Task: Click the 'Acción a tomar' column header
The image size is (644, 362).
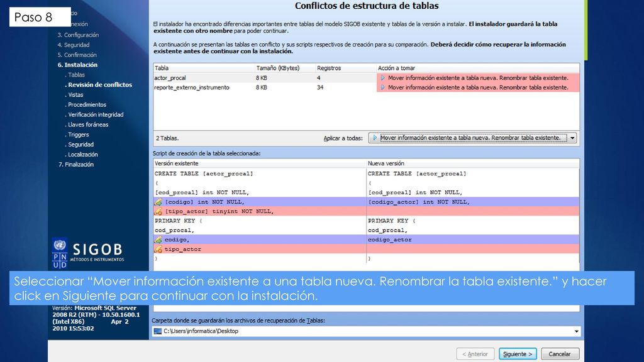Action: (478, 68)
